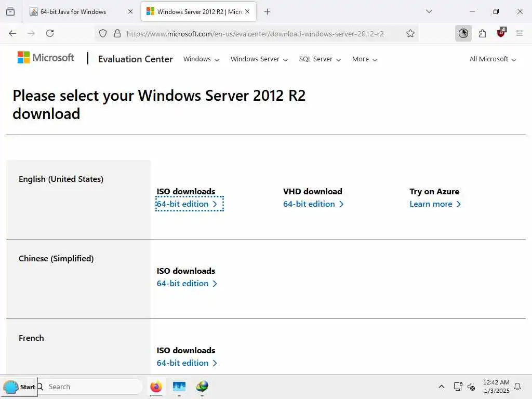
Task: Open the monitor app taskbar icon
Action: pos(179,387)
